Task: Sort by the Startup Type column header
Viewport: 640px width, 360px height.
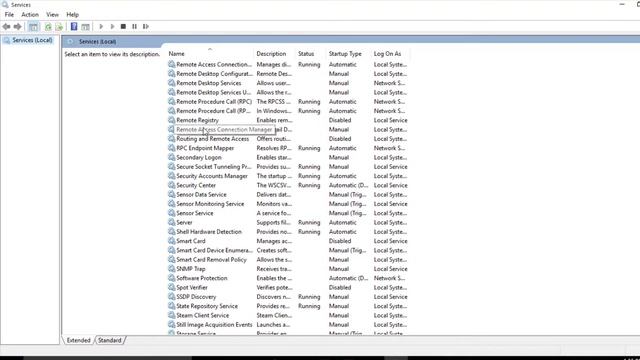Action: [345, 53]
